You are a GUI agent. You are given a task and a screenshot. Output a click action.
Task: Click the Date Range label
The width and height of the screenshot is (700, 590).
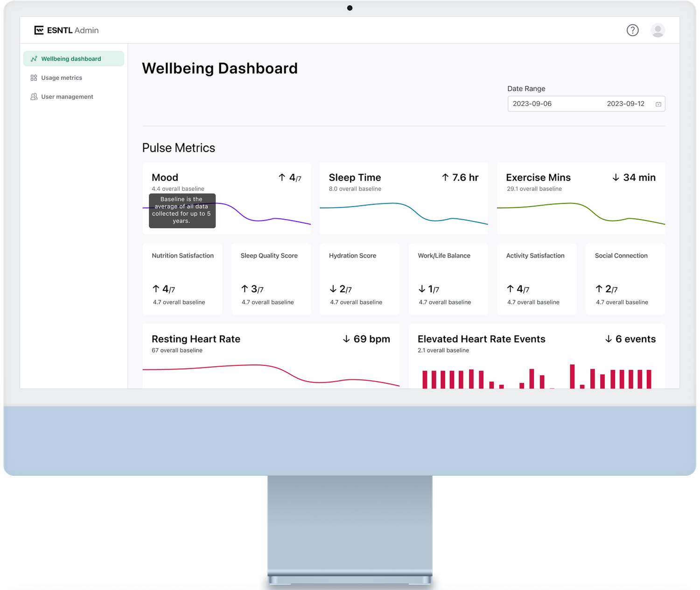[526, 89]
